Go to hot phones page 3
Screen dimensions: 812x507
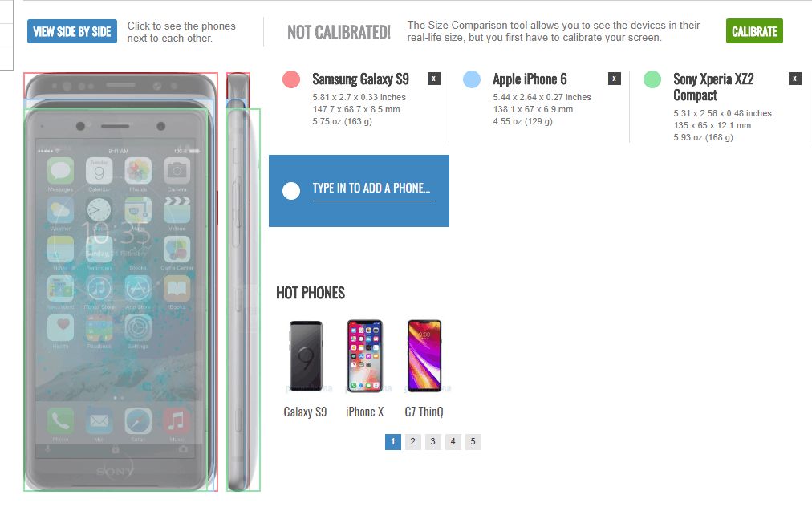[x=433, y=442]
